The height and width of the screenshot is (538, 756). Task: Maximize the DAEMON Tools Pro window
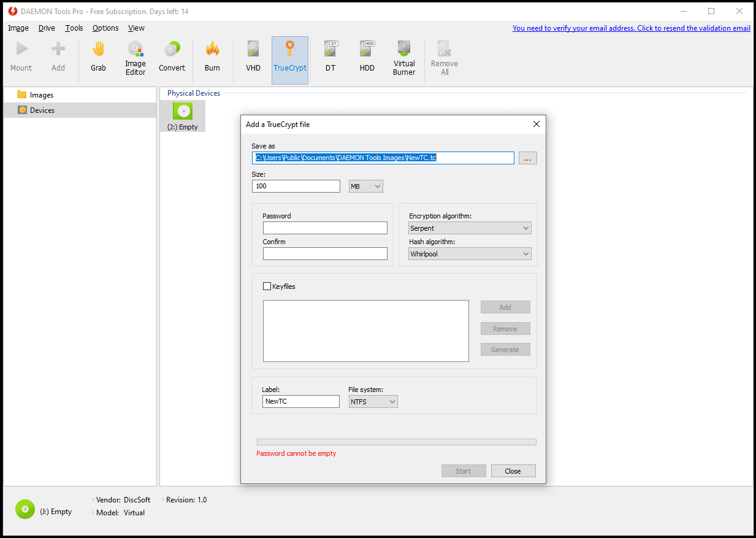711,11
